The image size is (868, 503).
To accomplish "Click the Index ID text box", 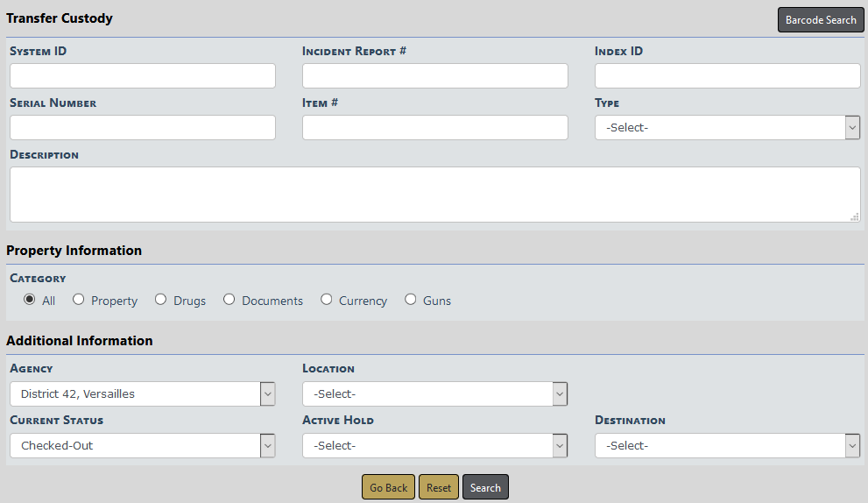I will [x=727, y=76].
